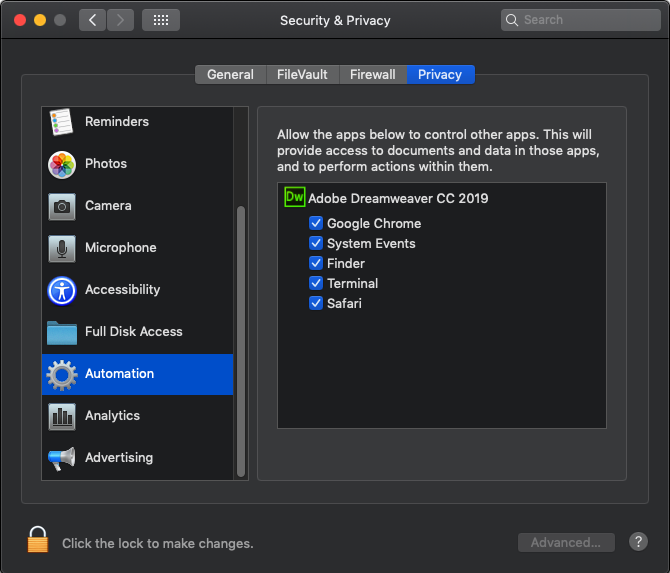670x573 pixels.
Task: Click the Safari label text
Action: [344, 303]
